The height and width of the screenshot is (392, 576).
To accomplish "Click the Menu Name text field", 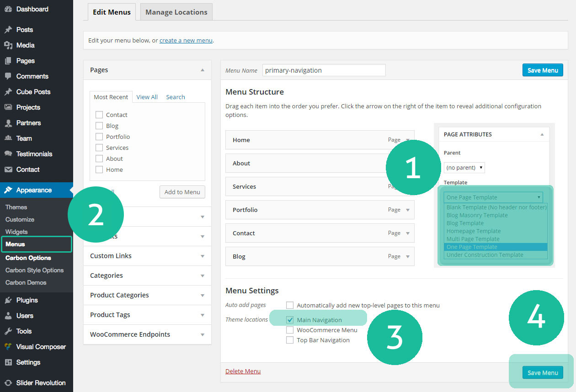I will coord(324,70).
